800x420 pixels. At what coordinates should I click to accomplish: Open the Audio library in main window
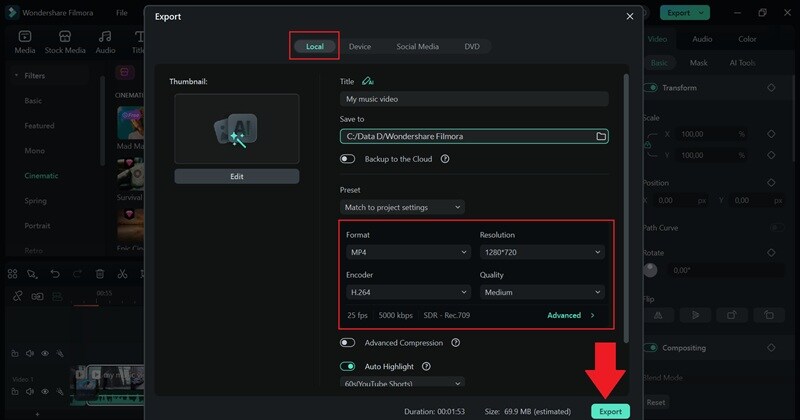(105, 42)
